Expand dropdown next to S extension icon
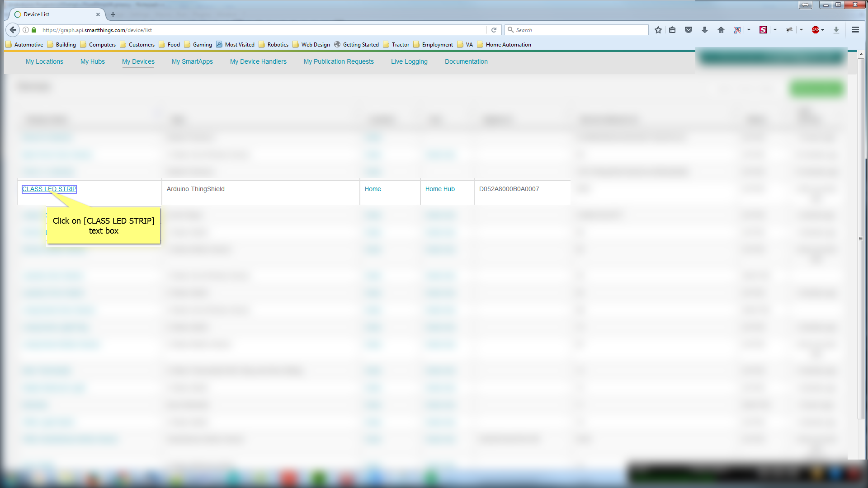 [775, 30]
